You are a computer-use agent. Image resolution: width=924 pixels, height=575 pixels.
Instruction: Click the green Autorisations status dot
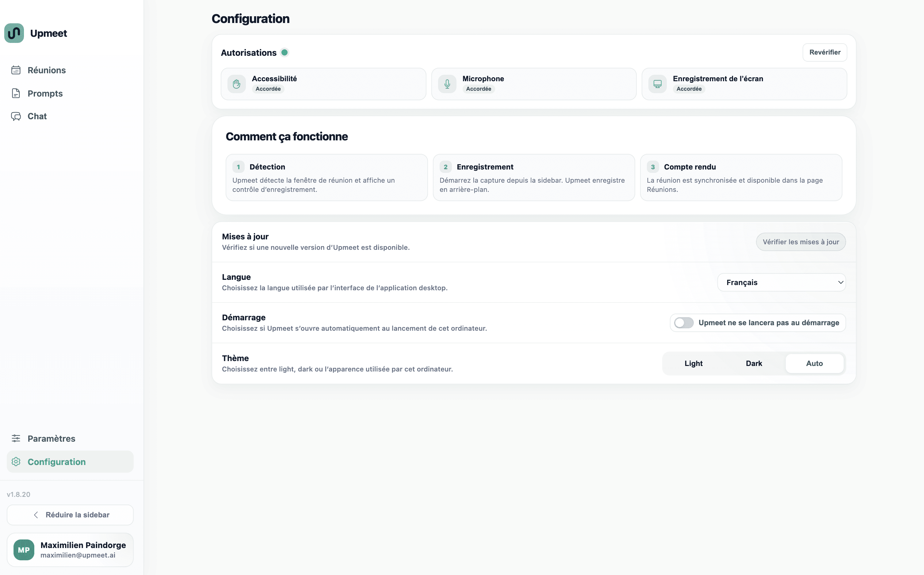tap(284, 52)
